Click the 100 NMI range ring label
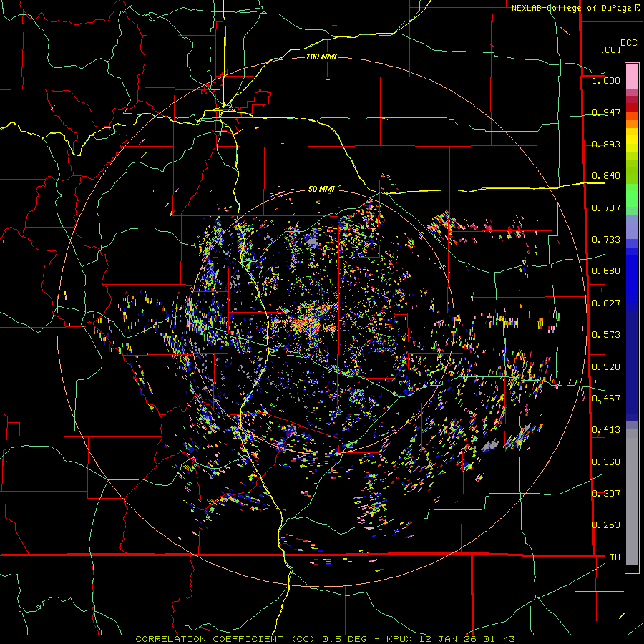 pos(321,57)
